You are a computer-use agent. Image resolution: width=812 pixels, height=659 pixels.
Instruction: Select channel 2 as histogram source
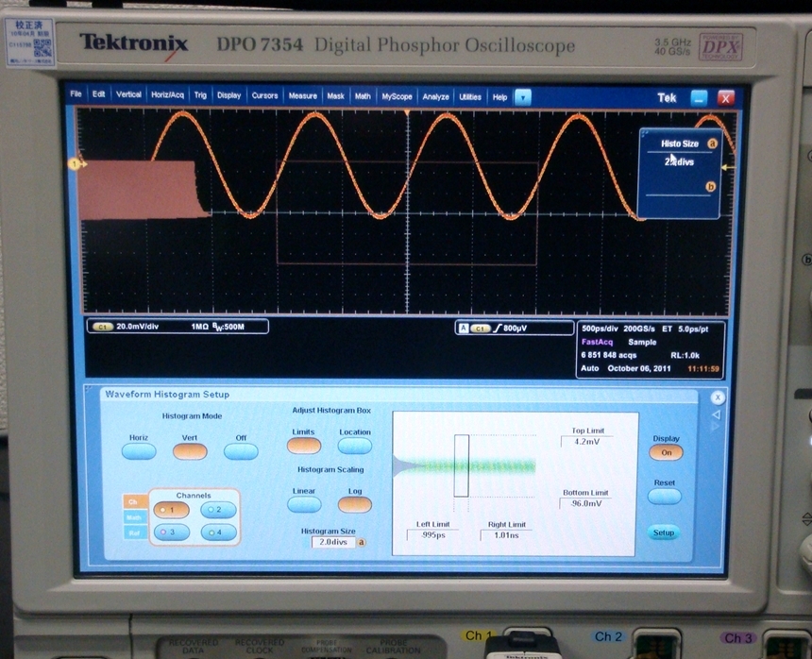[x=218, y=510]
